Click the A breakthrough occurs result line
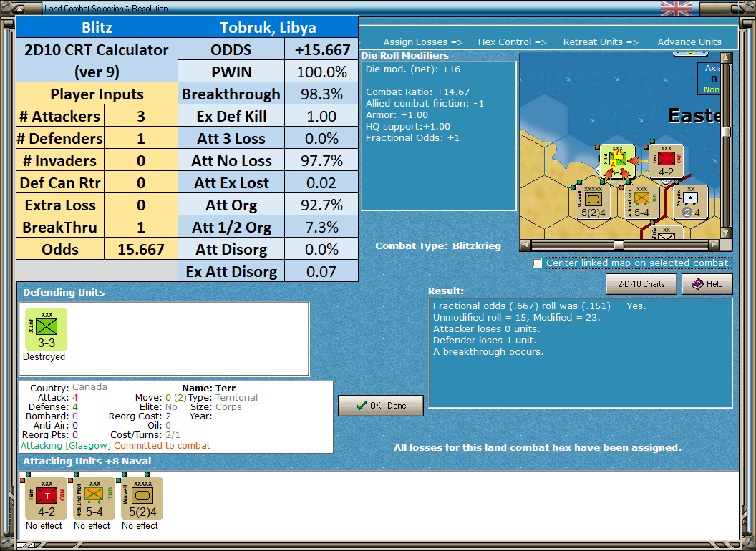 point(488,352)
